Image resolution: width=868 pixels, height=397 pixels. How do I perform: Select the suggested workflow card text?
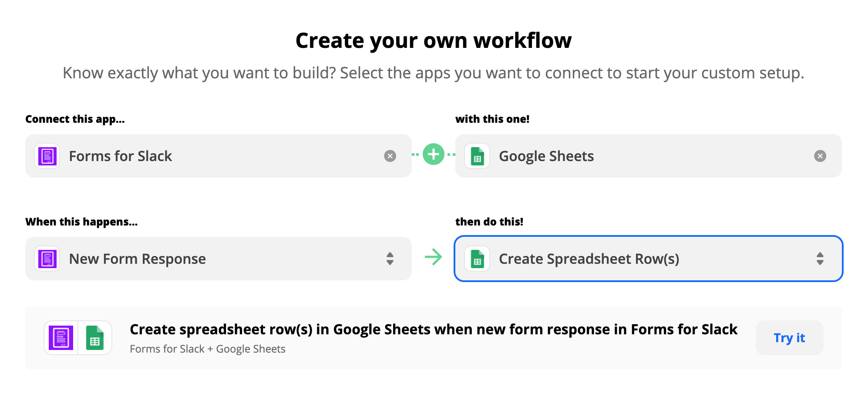click(x=433, y=330)
